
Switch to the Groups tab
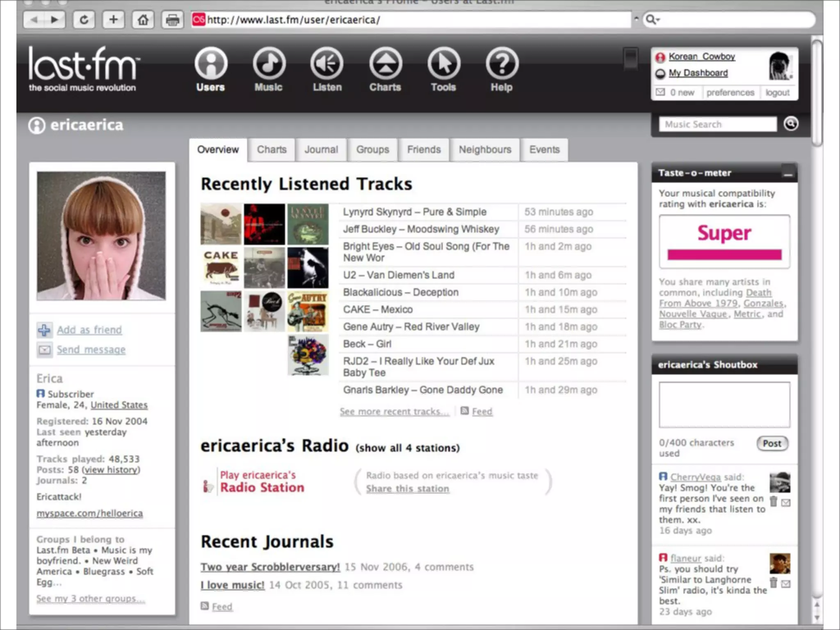pyautogui.click(x=373, y=150)
